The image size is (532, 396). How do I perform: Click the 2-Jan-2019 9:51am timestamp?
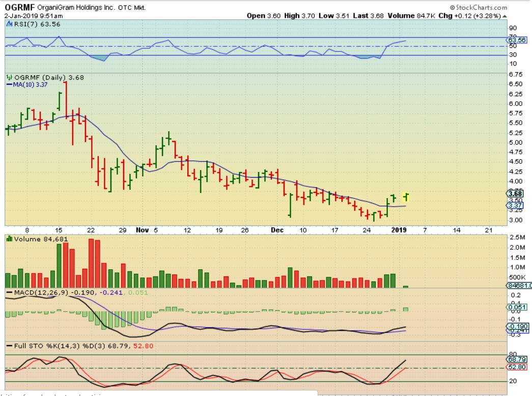tap(34, 16)
